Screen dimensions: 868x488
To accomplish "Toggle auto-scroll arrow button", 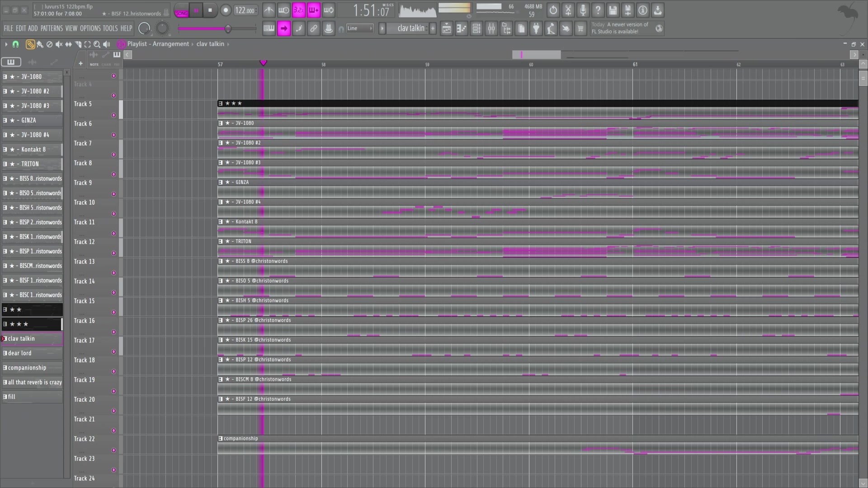I will [284, 28].
